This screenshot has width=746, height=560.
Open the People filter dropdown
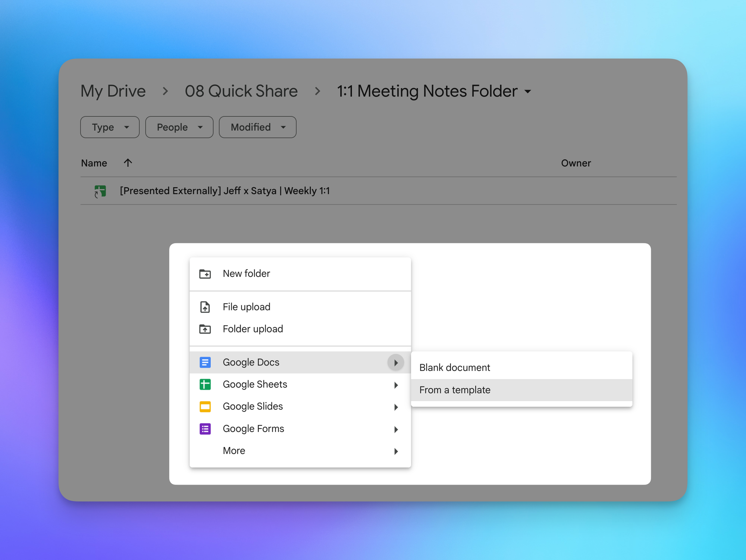tap(179, 127)
